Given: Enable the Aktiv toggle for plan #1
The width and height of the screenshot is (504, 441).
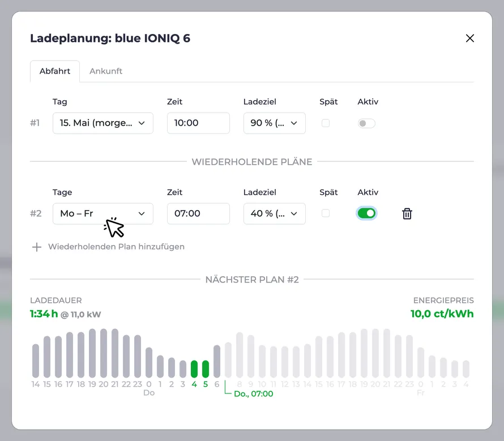Looking at the screenshot, I should click(x=366, y=123).
